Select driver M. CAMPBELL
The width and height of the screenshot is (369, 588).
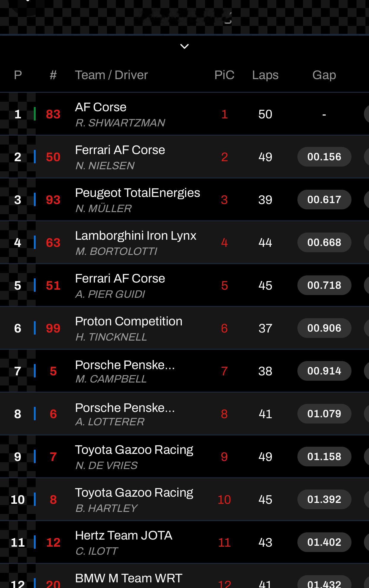pyautogui.click(x=111, y=379)
